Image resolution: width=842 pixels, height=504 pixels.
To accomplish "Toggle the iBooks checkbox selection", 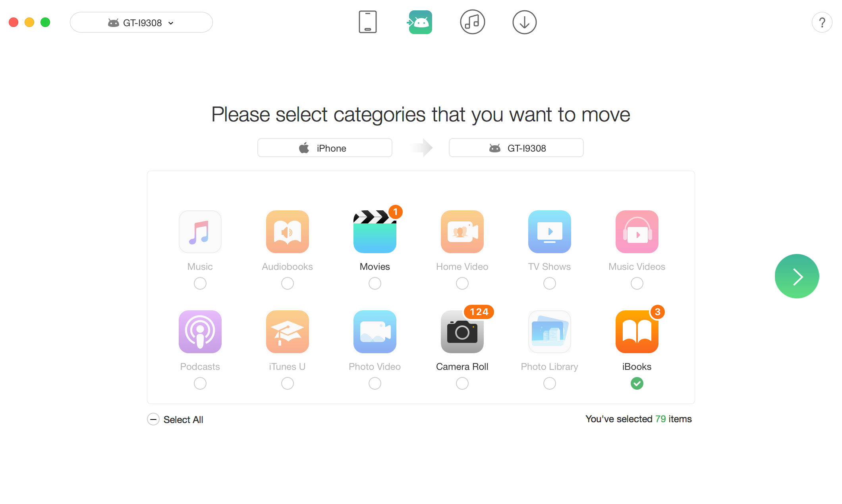I will [x=636, y=383].
